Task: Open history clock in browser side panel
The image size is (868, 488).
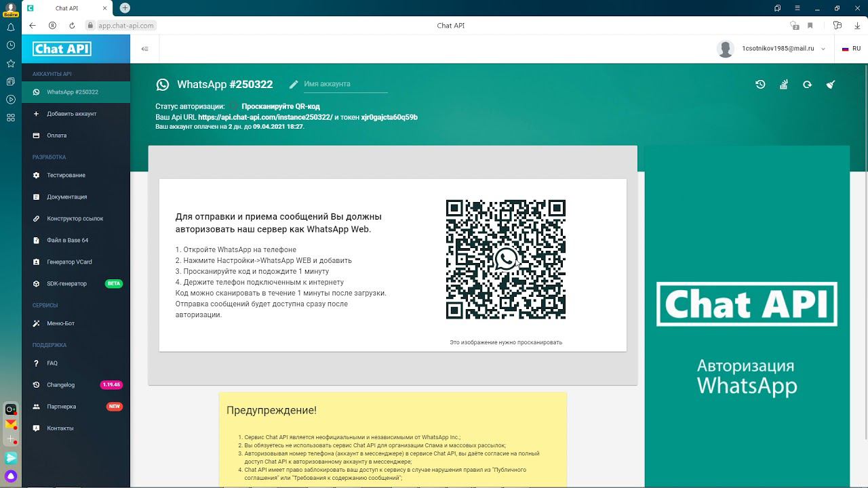Action: click(11, 45)
